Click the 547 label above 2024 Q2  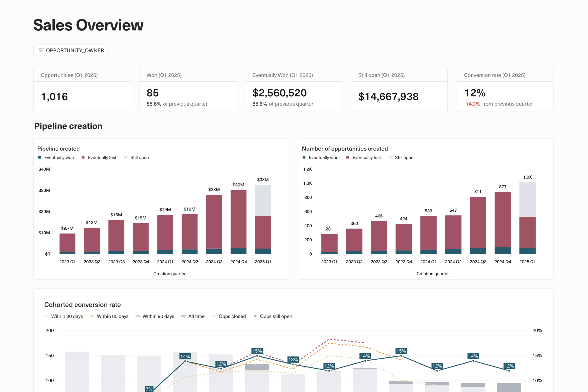[x=453, y=210]
